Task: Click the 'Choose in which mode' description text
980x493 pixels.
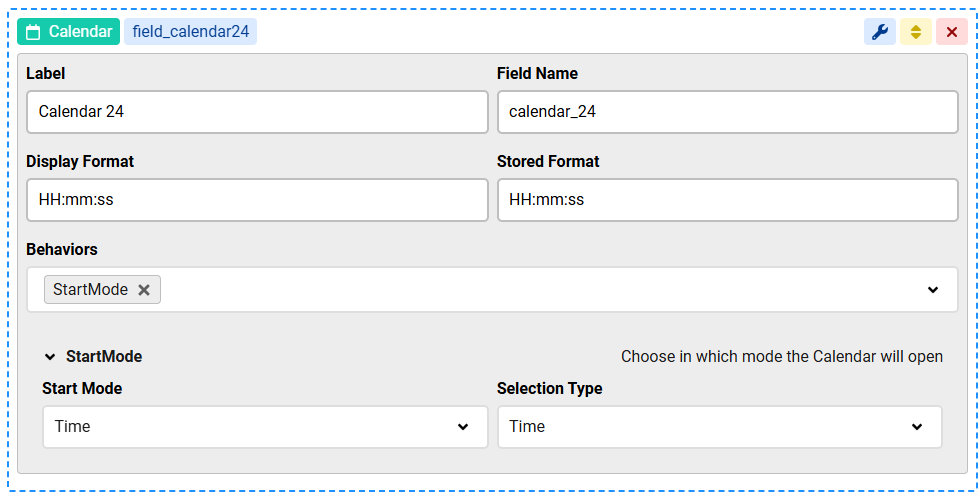Action: 782,357
